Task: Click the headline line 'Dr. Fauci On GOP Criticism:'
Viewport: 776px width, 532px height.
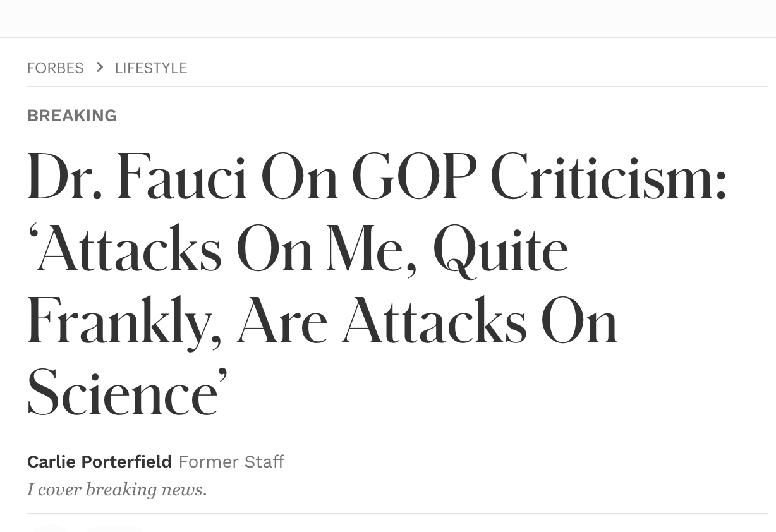Action: click(377, 178)
